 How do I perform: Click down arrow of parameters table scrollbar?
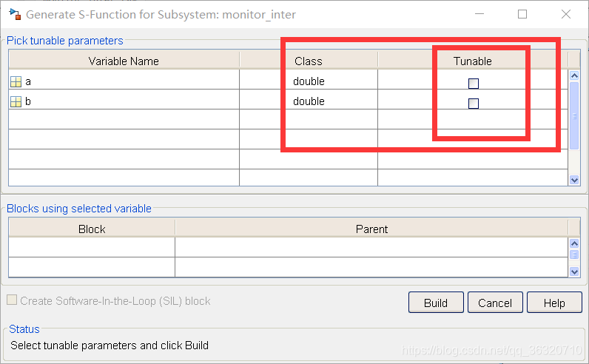pyautogui.click(x=574, y=180)
